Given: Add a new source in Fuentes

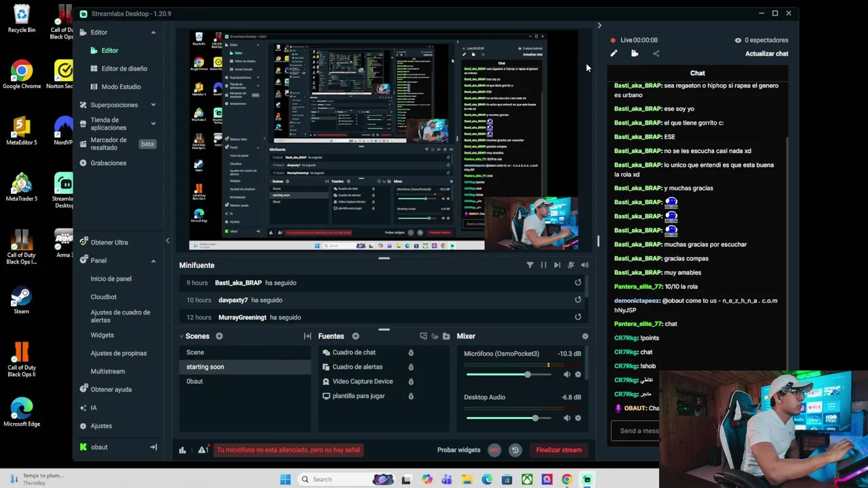Looking at the screenshot, I should coord(355,336).
